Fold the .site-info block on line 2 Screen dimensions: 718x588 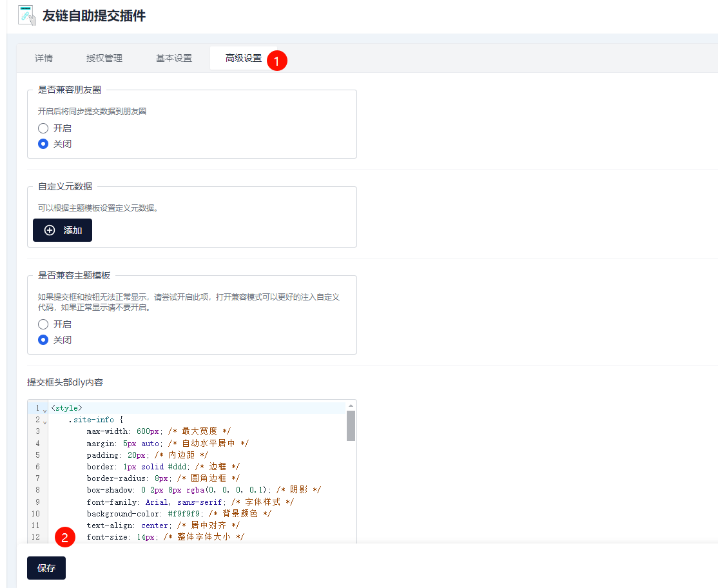tap(44, 421)
